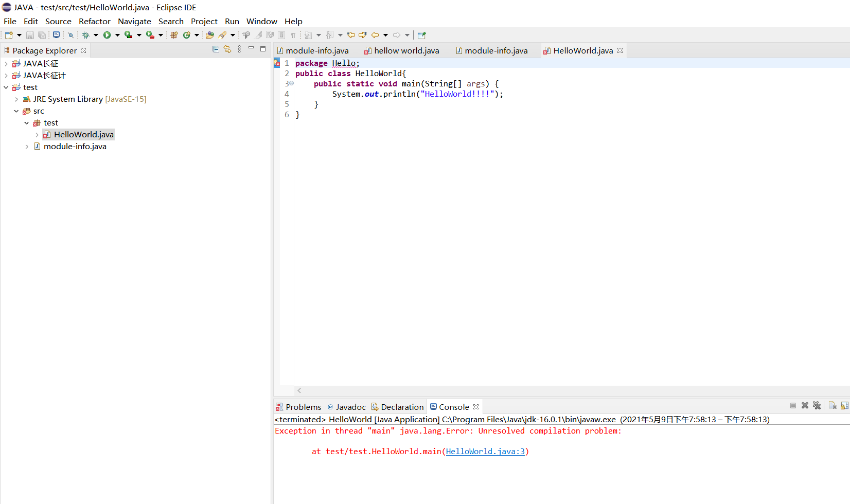Expand the JAVA长征 project
The image size is (850, 504).
coord(6,63)
